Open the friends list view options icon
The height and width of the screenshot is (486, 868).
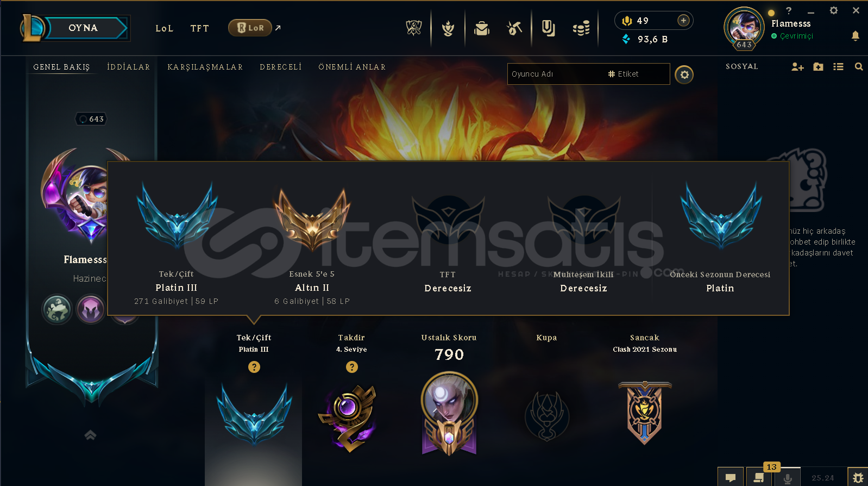(x=838, y=67)
